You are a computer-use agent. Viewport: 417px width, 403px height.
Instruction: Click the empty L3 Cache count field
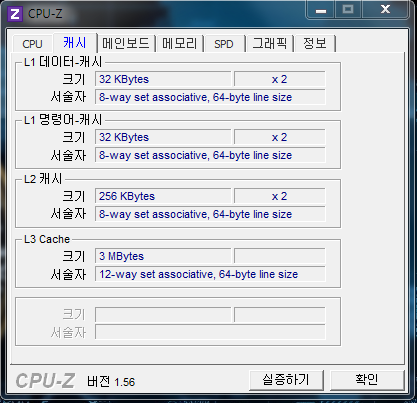click(x=279, y=256)
